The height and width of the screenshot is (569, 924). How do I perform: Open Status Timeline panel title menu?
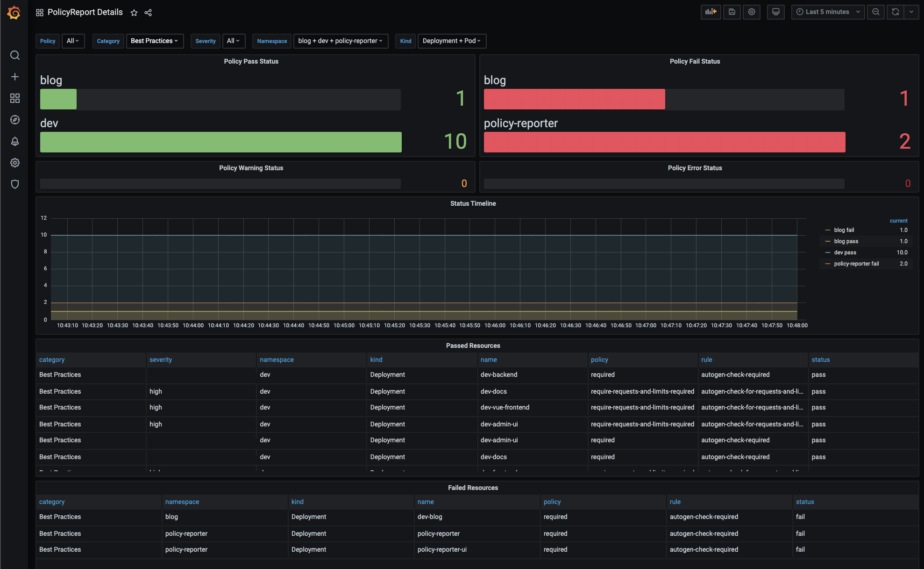(x=473, y=203)
